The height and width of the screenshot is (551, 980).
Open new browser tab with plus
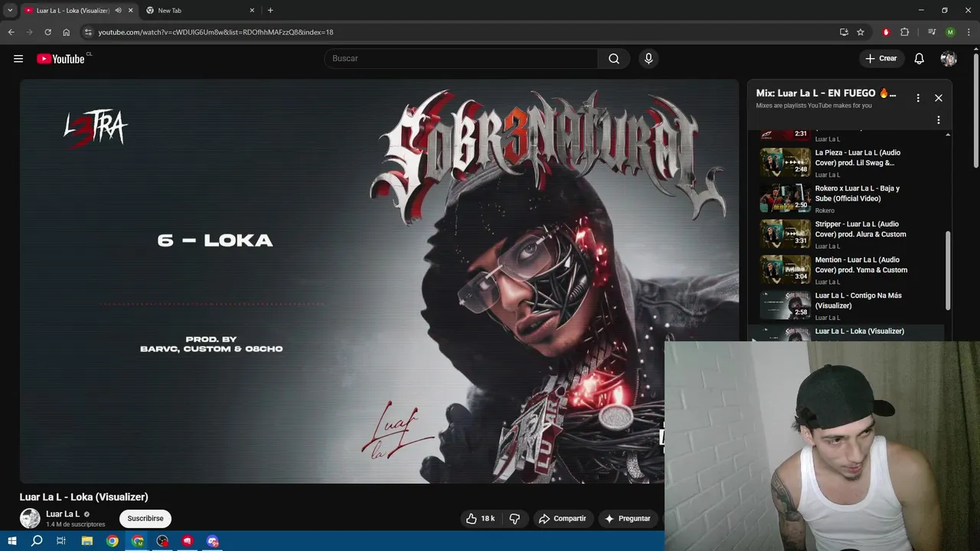click(x=270, y=10)
